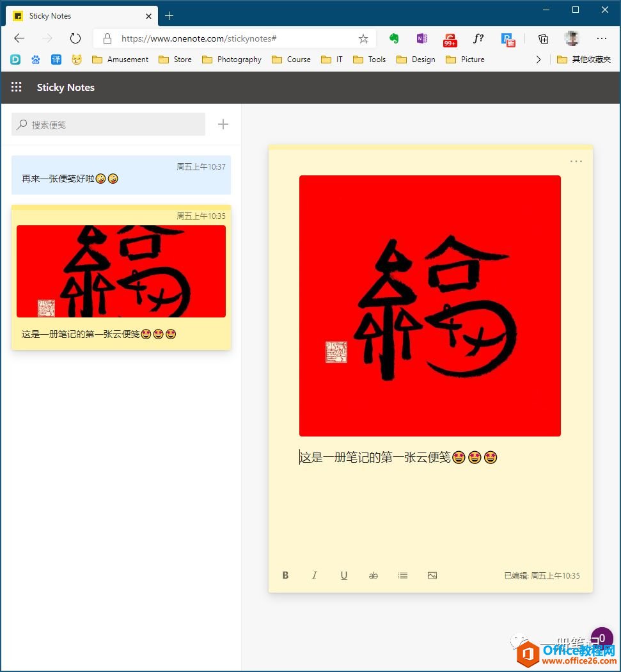Screen dimensions: 621x672
Task: Open the Tools bookmark folder
Action: (369, 60)
